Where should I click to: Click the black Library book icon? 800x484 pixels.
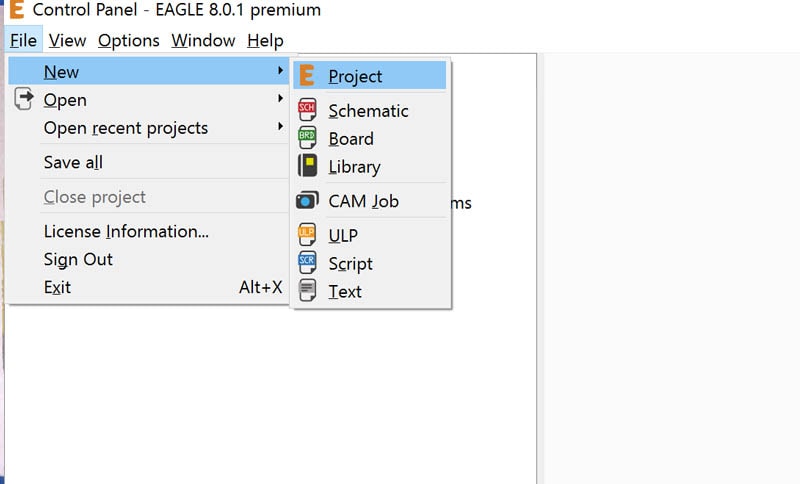coord(307,166)
